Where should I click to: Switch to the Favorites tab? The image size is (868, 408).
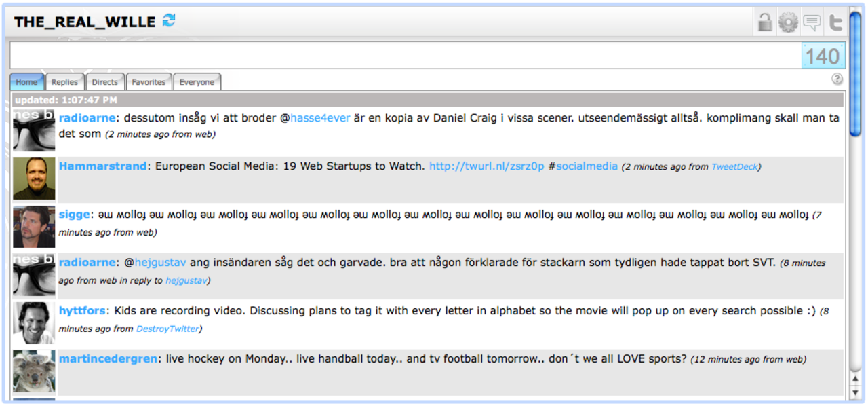coord(149,82)
